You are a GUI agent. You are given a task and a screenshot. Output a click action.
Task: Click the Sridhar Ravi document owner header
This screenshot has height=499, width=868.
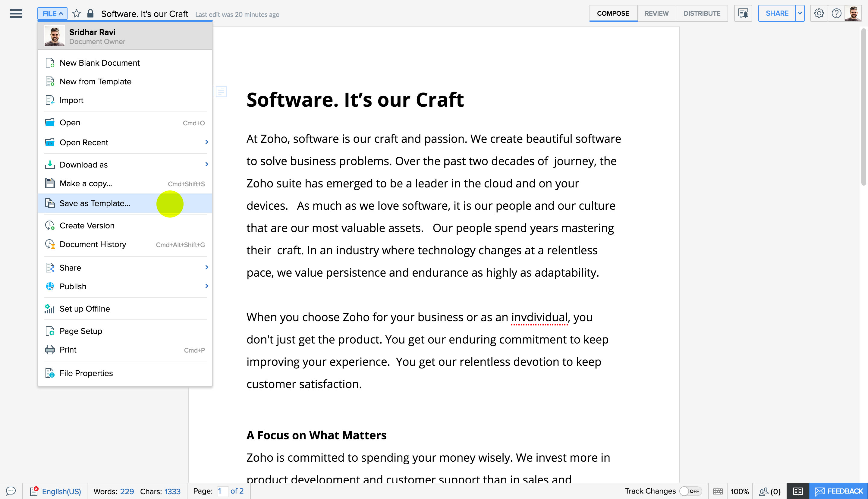pos(125,36)
